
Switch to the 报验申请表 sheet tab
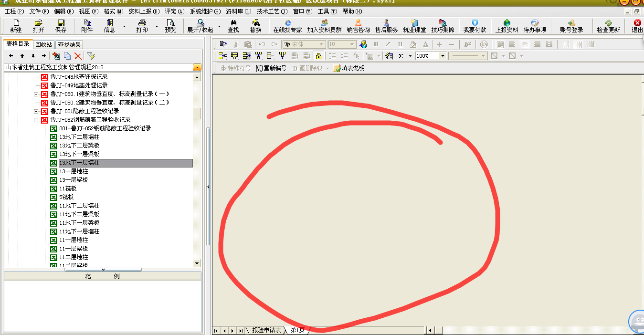[266, 330]
